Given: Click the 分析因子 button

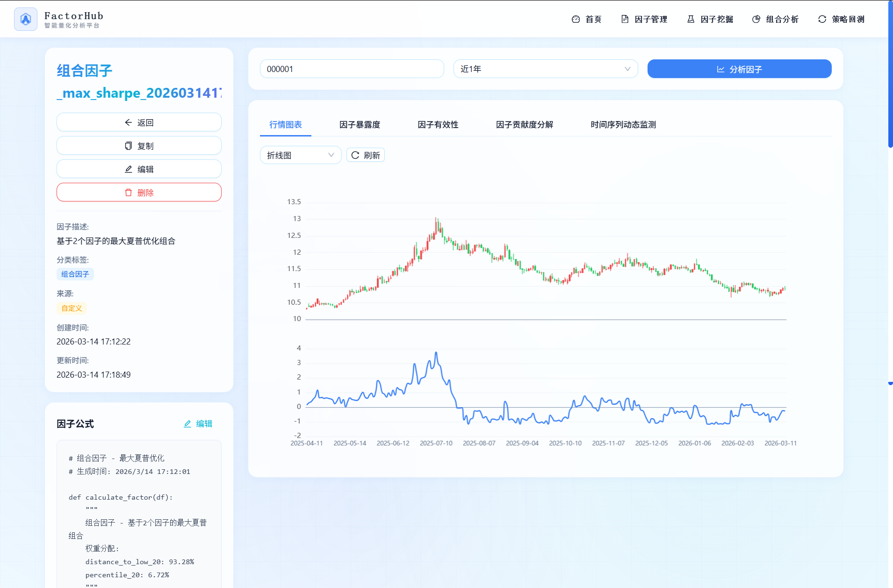Looking at the screenshot, I should [739, 69].
